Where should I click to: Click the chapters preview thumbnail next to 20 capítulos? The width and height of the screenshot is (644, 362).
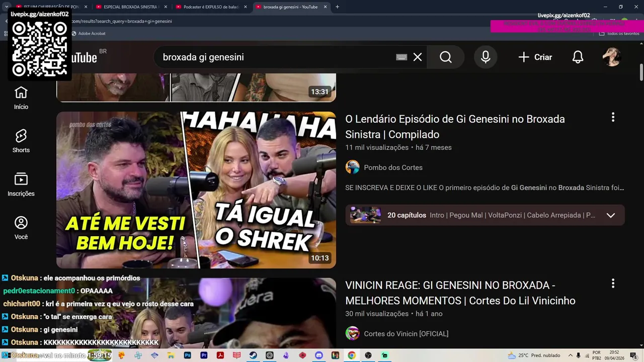pos(365,215)
